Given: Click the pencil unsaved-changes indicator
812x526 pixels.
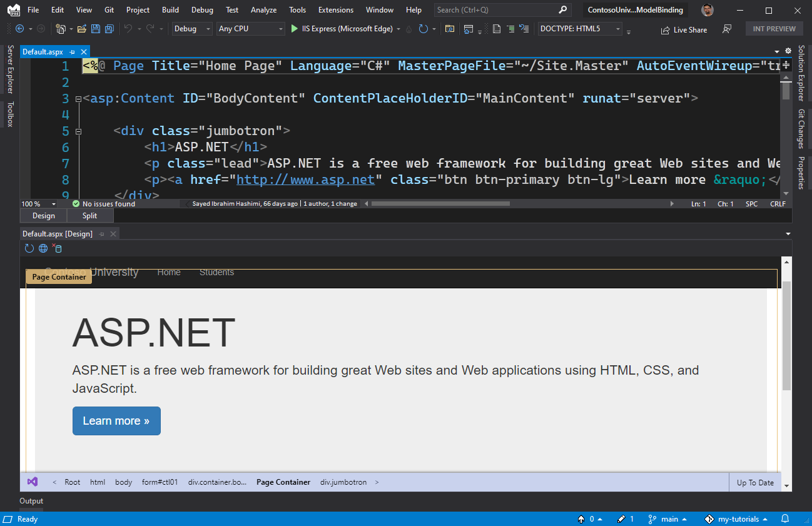Looking at the screenshot, I should pyautogui.click(x=622, y=518).
